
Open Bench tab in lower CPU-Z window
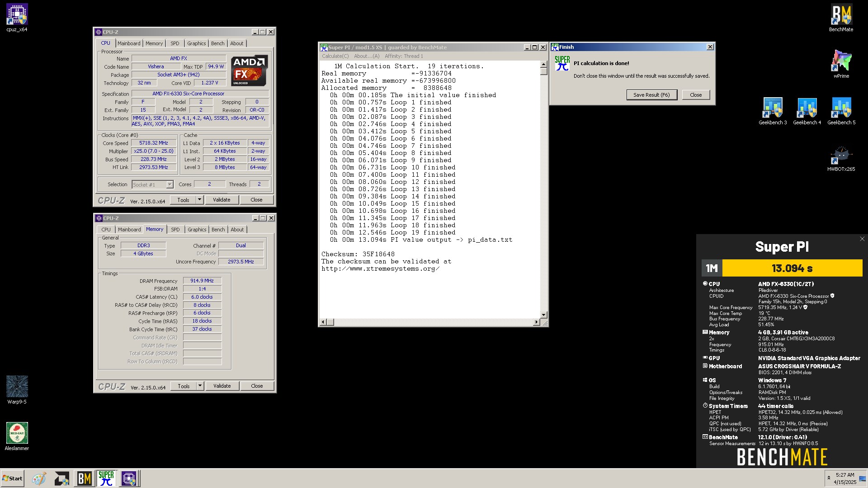click(x=218, y=230)
